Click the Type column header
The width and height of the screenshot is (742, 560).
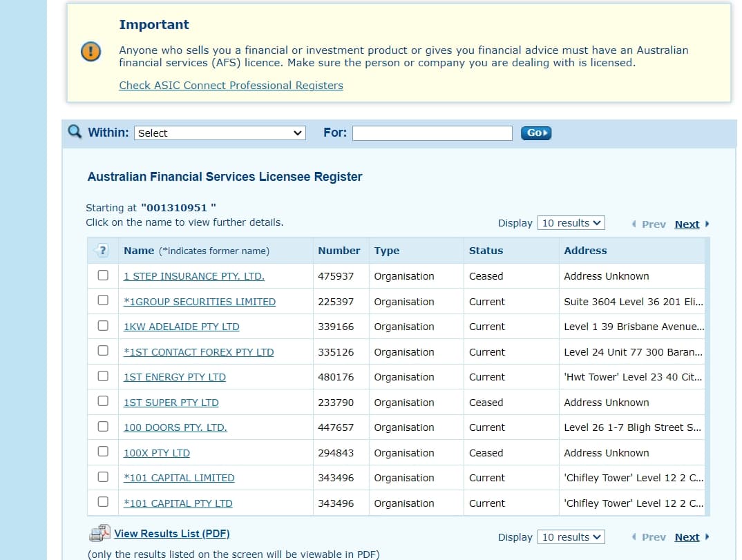point(387,251)
